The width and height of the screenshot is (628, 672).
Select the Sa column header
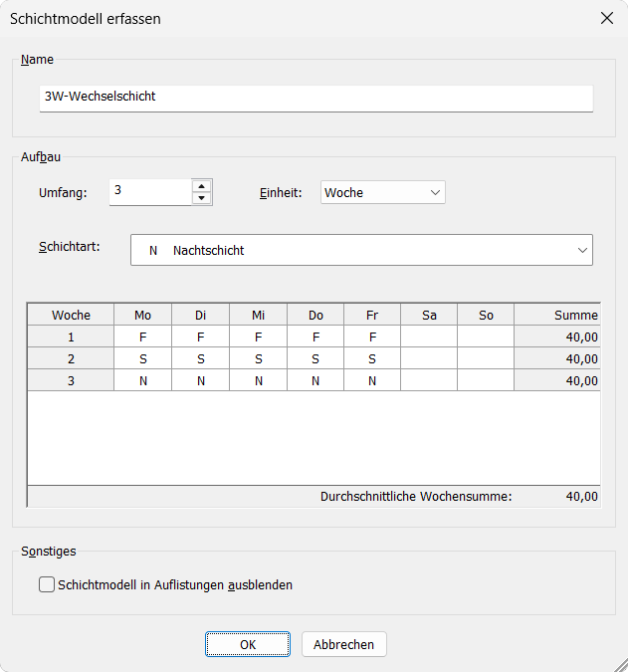click(x=429, y=315)
